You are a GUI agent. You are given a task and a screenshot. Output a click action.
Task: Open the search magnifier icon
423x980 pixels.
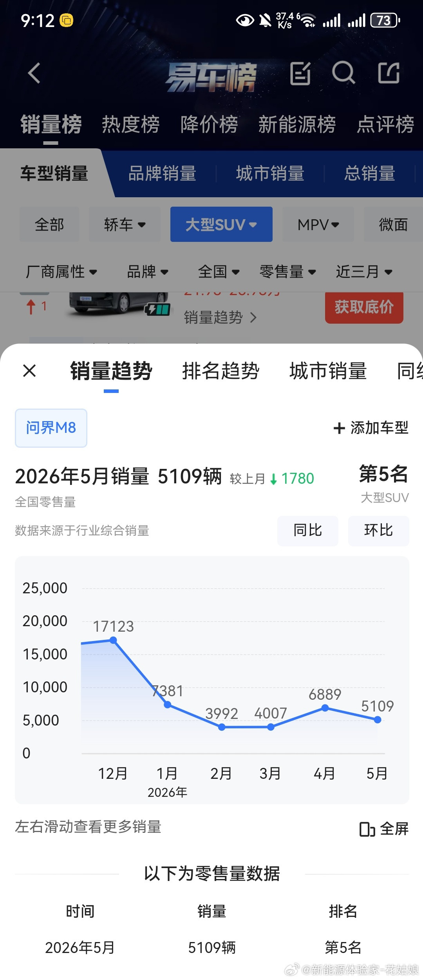343,73
